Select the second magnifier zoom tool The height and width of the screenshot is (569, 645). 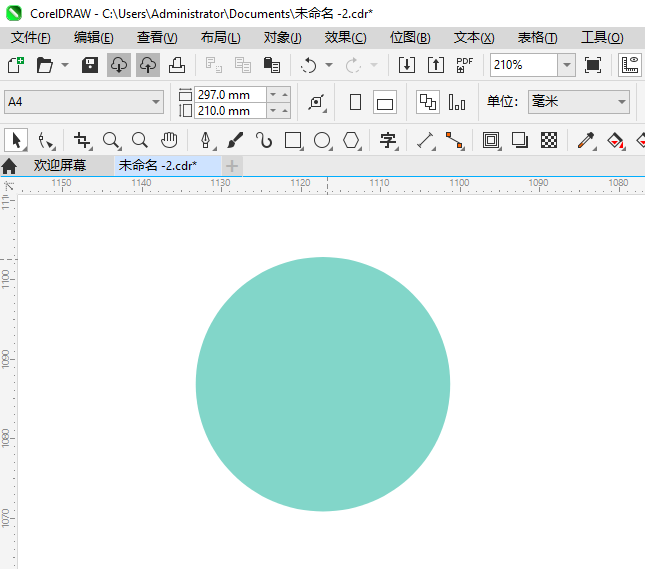click(x=140, y=140)
